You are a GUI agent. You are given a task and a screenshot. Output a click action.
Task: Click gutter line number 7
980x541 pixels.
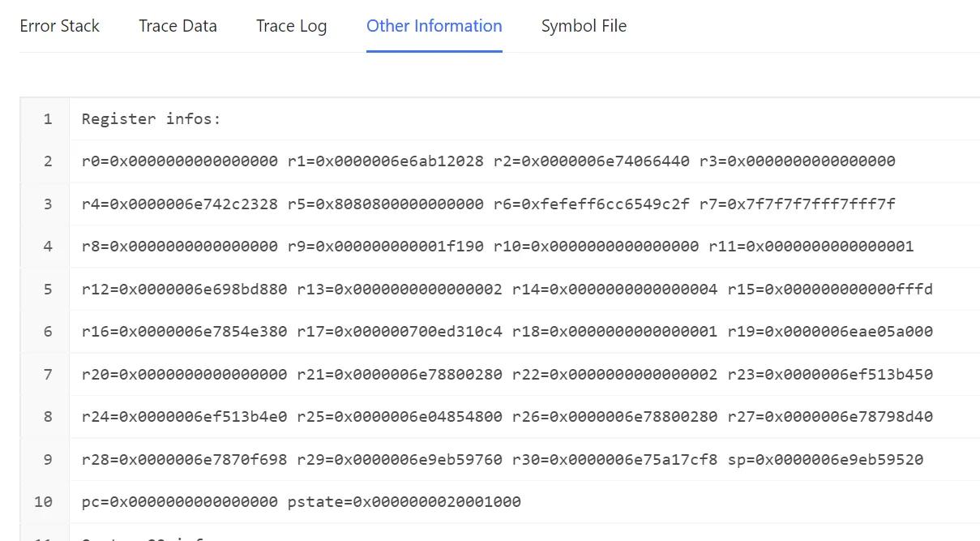[47, 375]
